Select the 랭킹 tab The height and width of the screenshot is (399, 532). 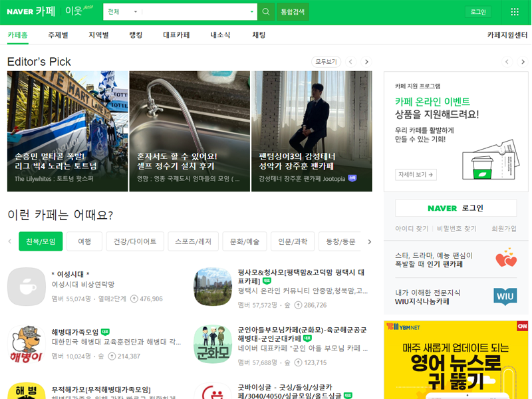[136, 35]
